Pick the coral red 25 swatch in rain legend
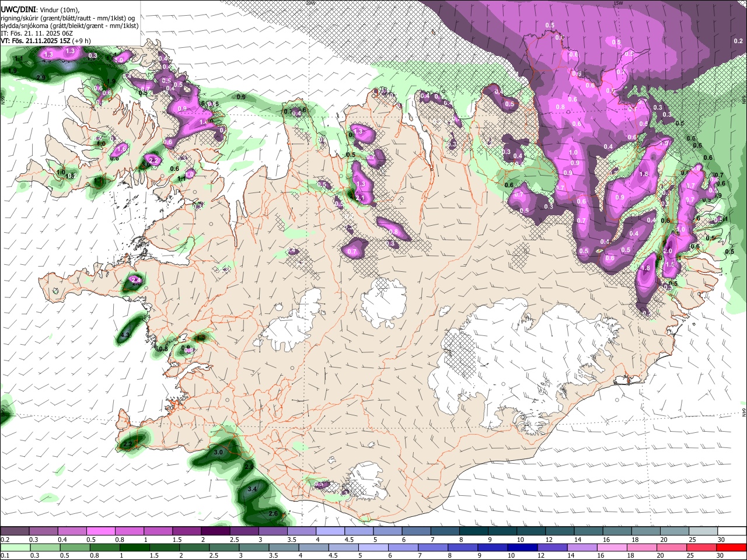 pos(702,547)
